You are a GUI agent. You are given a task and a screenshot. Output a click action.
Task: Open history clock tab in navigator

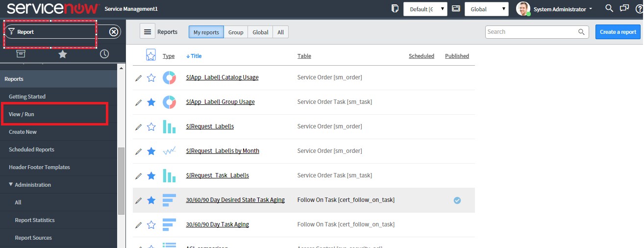tap(104, 54)
